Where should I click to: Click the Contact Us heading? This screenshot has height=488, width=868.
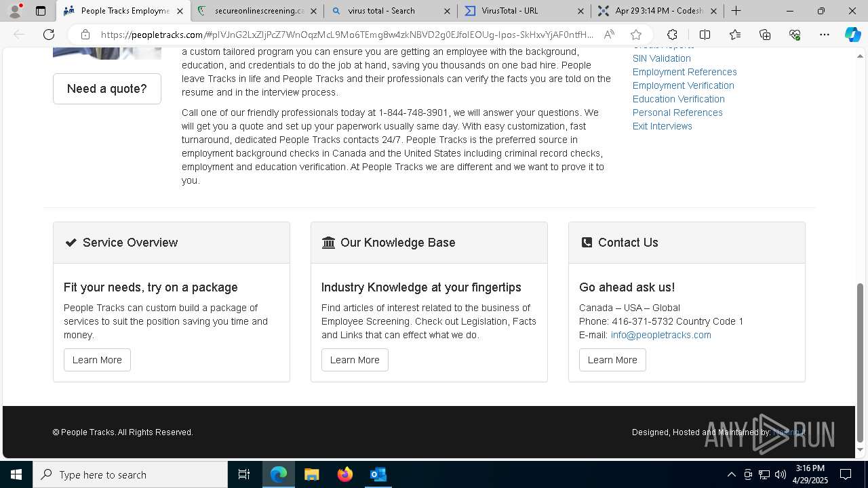tap(628, 243)
